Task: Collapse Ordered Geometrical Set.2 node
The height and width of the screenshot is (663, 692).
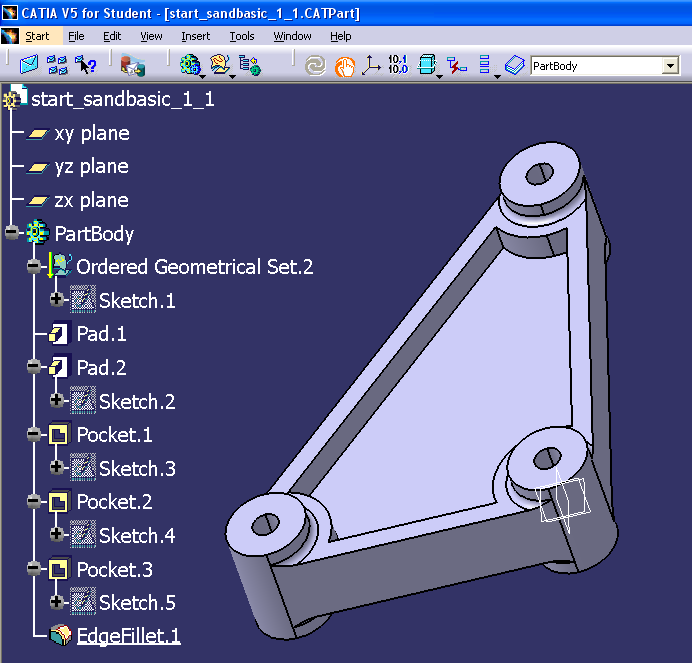Action: pyautogui.click(x=34, y=266)
